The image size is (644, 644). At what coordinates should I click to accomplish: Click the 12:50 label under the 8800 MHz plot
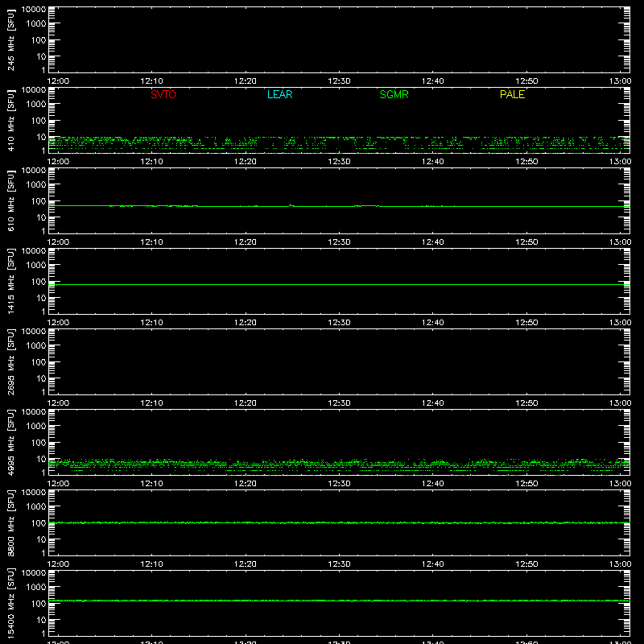click(526, 564)
